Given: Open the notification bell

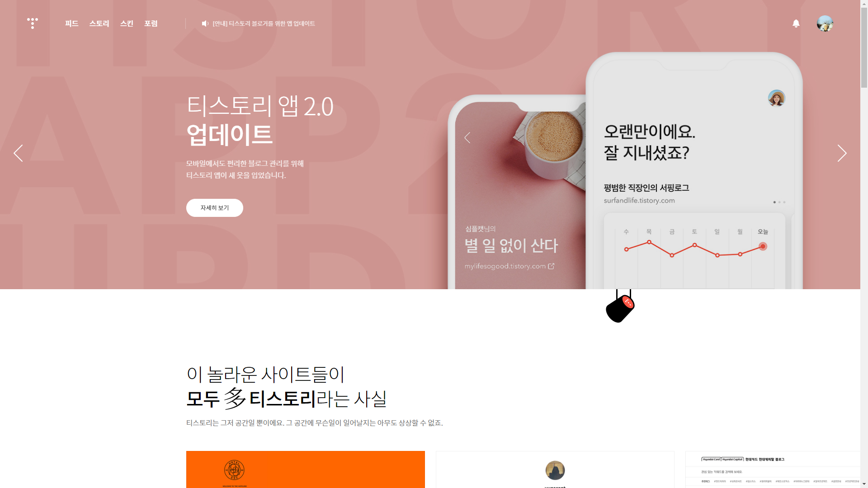Looking at the screenshot, I should (x=796, y=23).
